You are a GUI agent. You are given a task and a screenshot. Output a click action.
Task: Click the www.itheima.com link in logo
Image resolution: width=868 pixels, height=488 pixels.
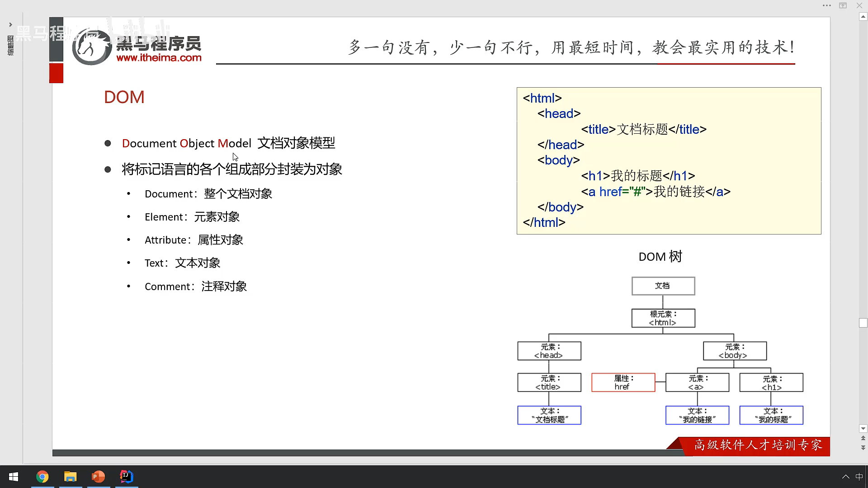tap(159, 58)
